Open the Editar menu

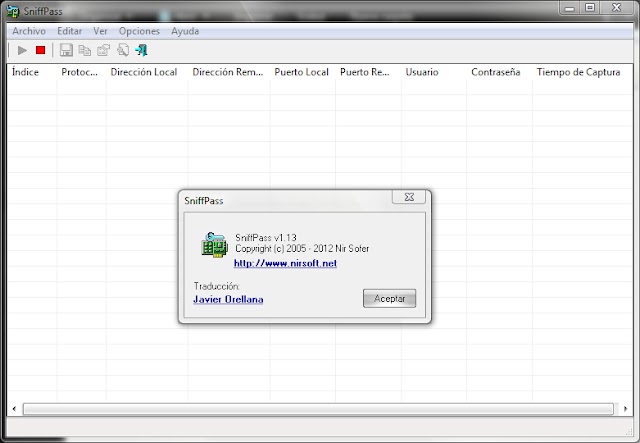[x=69, y=31]
